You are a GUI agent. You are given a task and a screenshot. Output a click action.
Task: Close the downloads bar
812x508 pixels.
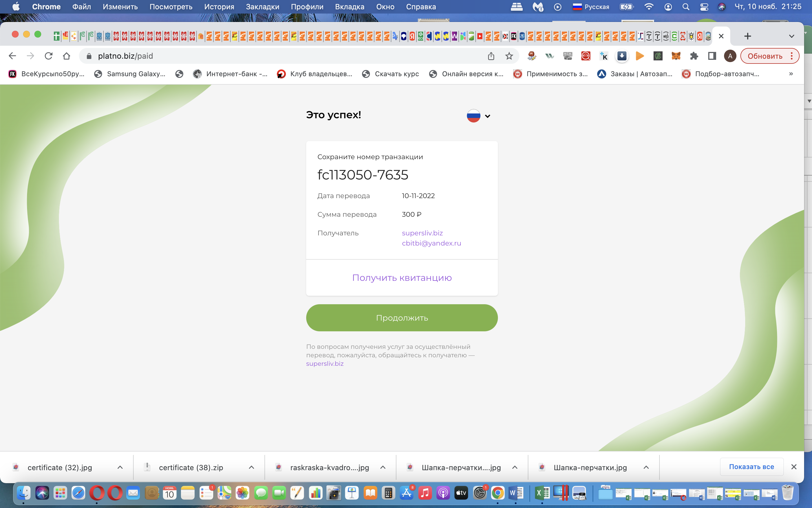794,467
